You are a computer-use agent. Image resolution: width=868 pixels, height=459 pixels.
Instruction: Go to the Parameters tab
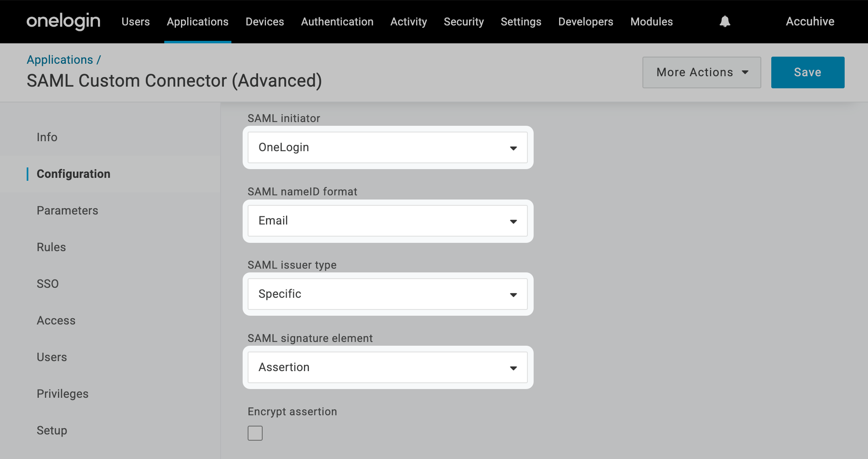[68, 210]
